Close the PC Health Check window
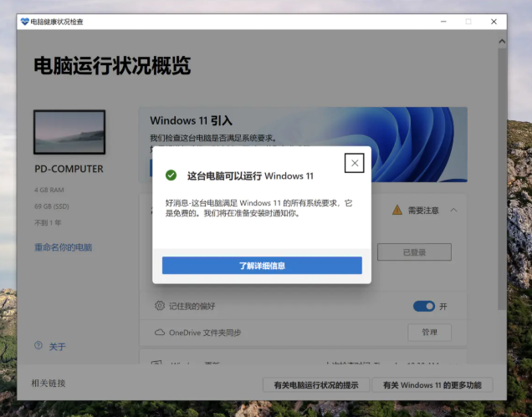This screenshot has height=417, width=532. coord(494,22)
